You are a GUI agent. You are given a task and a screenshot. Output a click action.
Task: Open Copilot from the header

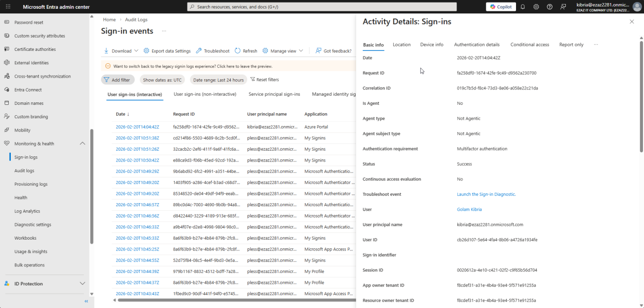(x=501, y=7)
